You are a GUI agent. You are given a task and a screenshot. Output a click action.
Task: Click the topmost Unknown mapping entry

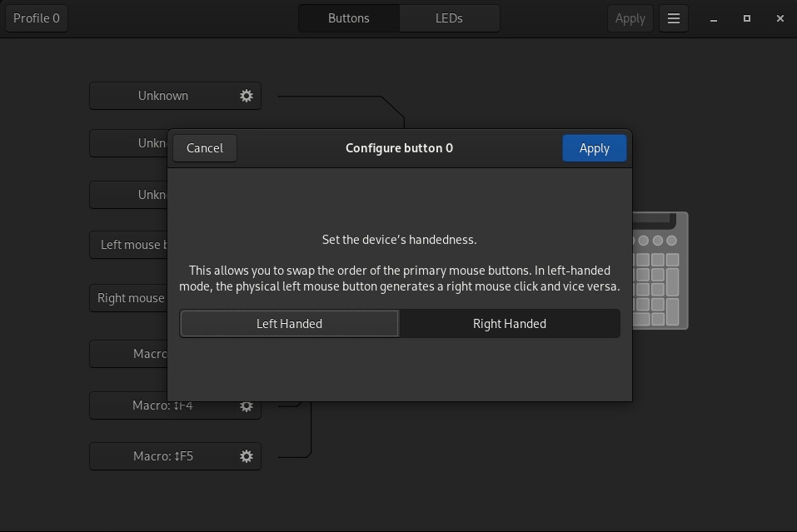(x=163, y=96)
